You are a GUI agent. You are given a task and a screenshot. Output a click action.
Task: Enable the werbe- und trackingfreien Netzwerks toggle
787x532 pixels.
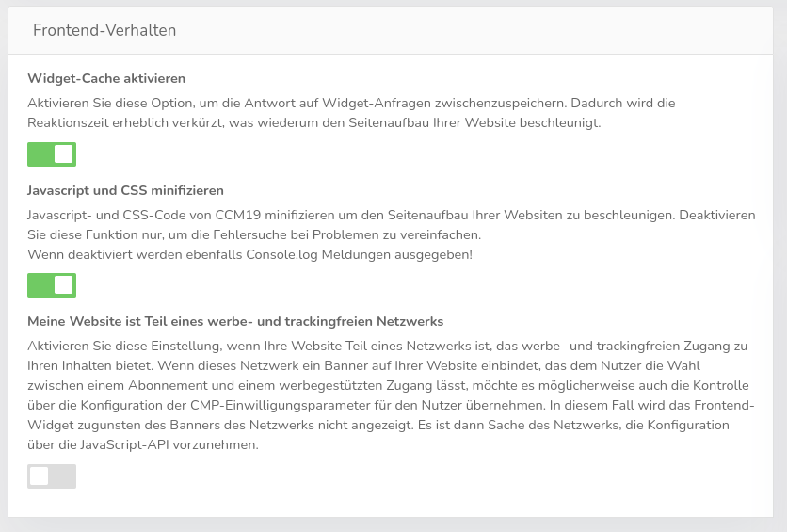pyautogui.click(x=52, y=476)
